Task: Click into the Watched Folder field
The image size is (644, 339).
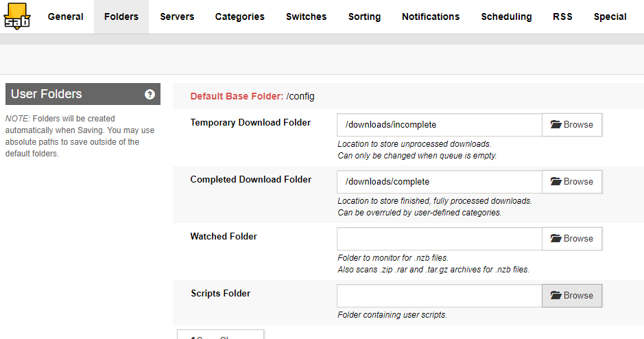Action: 440,239
